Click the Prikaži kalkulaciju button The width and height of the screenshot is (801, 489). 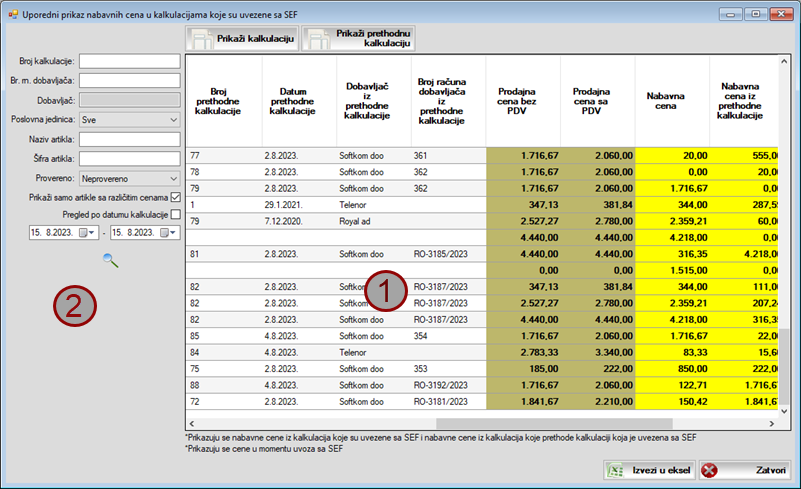click(242, 39)
